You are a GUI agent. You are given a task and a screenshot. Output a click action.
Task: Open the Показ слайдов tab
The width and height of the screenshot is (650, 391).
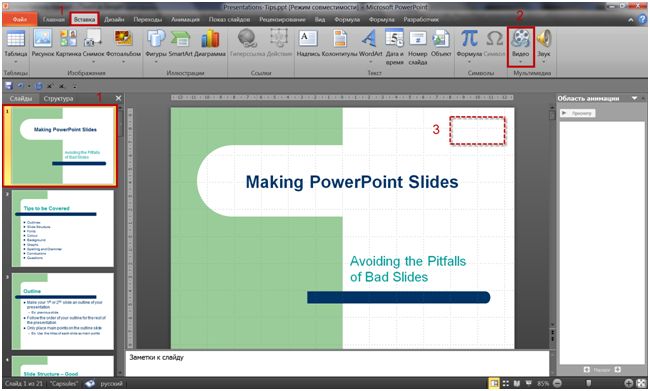[229, 19]
